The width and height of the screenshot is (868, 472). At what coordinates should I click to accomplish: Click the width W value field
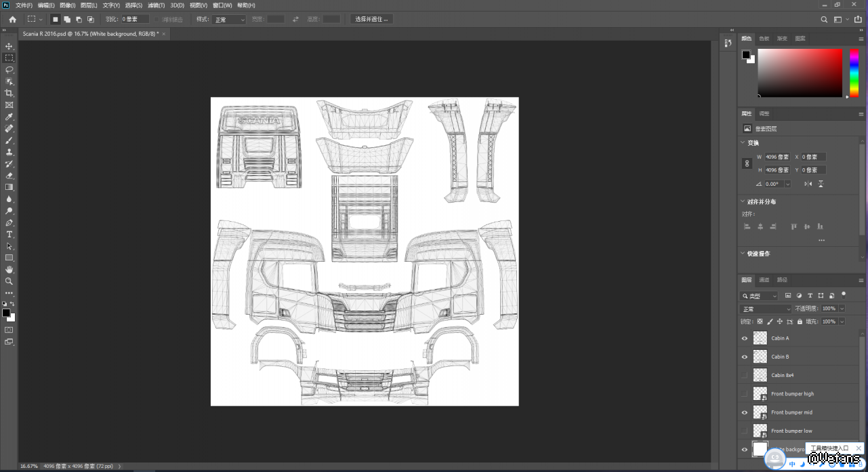(x=777, y=157)
